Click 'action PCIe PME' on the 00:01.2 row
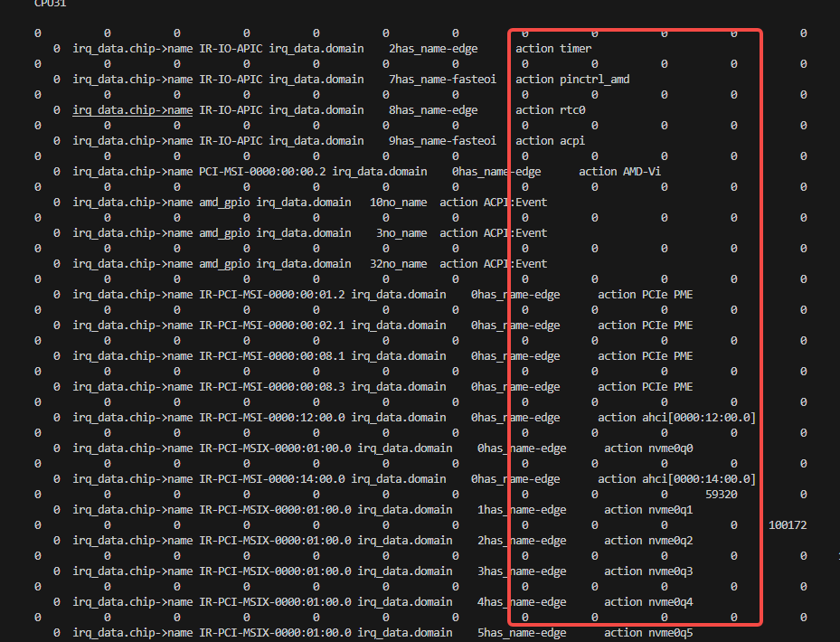Image resolution: width=840 pixels, height=642 pixels. (x=645, y=295)
